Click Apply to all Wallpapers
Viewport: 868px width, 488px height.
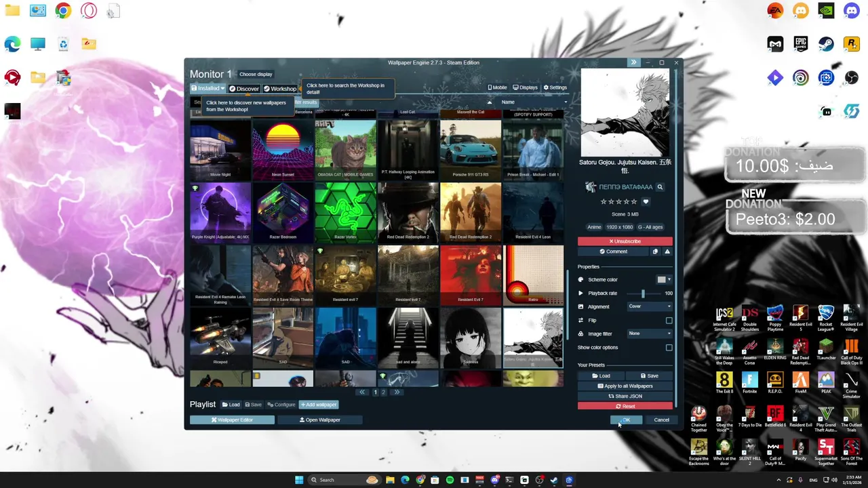pos(625,386)
